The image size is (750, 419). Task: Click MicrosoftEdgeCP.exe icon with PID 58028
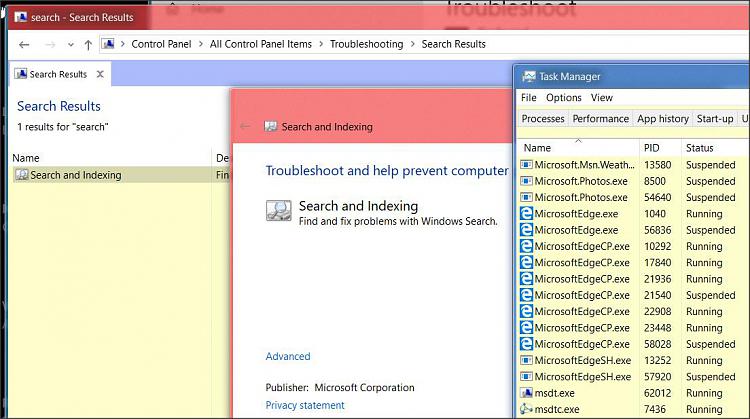point(526,343)
